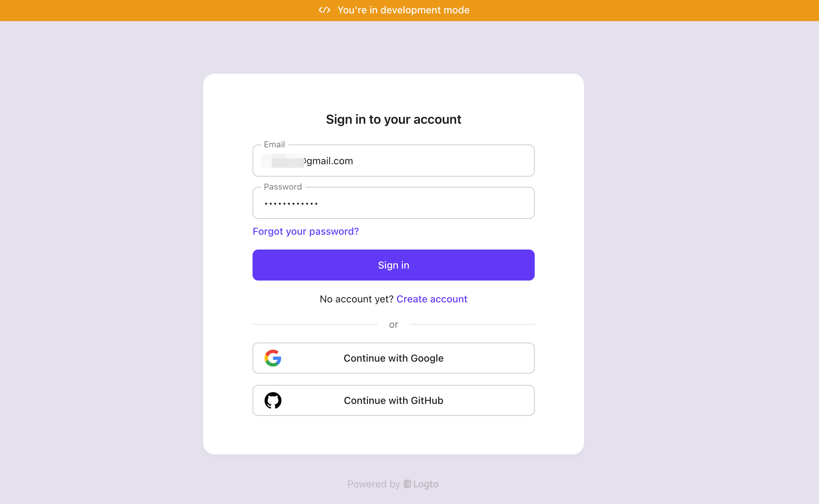Click the Sign in to your account heading
The image size is (819, 504).
click(394, 119)
